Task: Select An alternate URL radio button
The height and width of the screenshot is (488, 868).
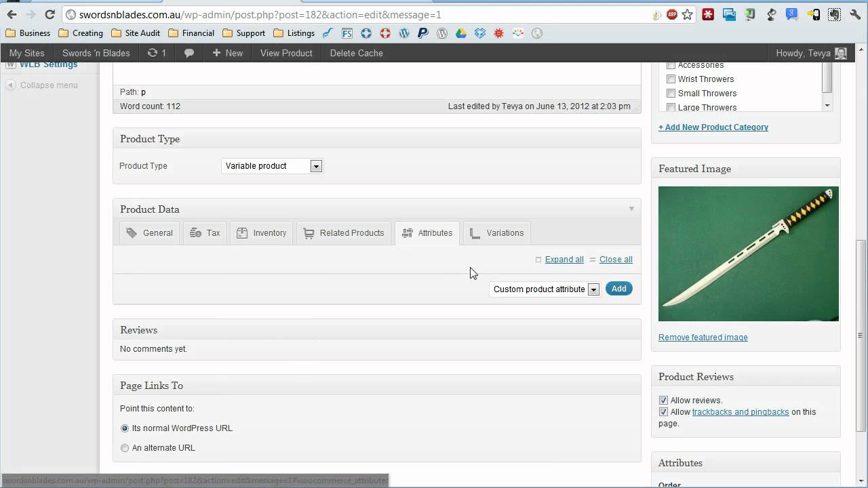Action: [125, 448]
